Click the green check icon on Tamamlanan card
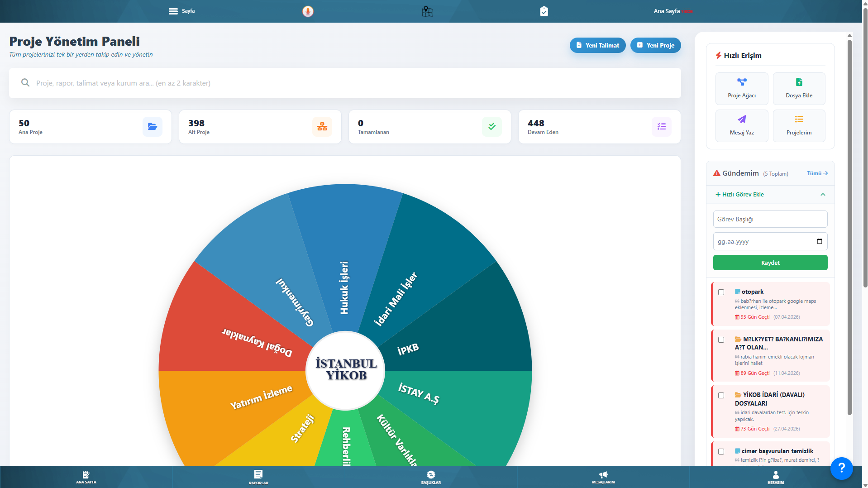This screenshot has width=868, height=488. click(x=492, y=127)
